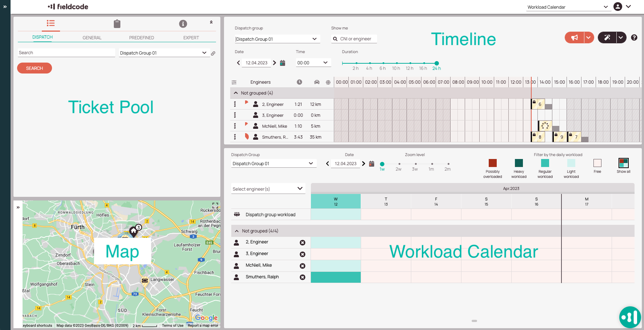Image resolution: width=644 pixels, height=330 pixels.
Task: Toggle map fullscreen view
Action: coord(215,206)
